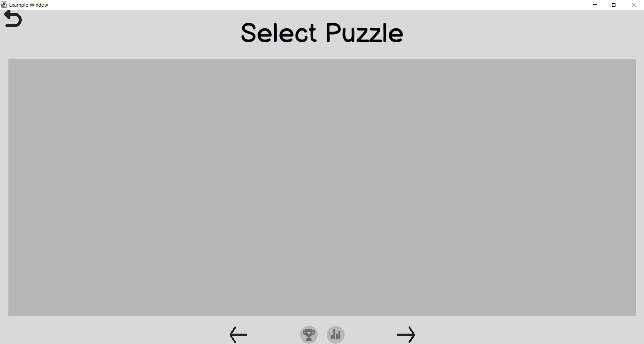Restore down the Example Window
Viewport: 644px width, 344px height.
614,5
